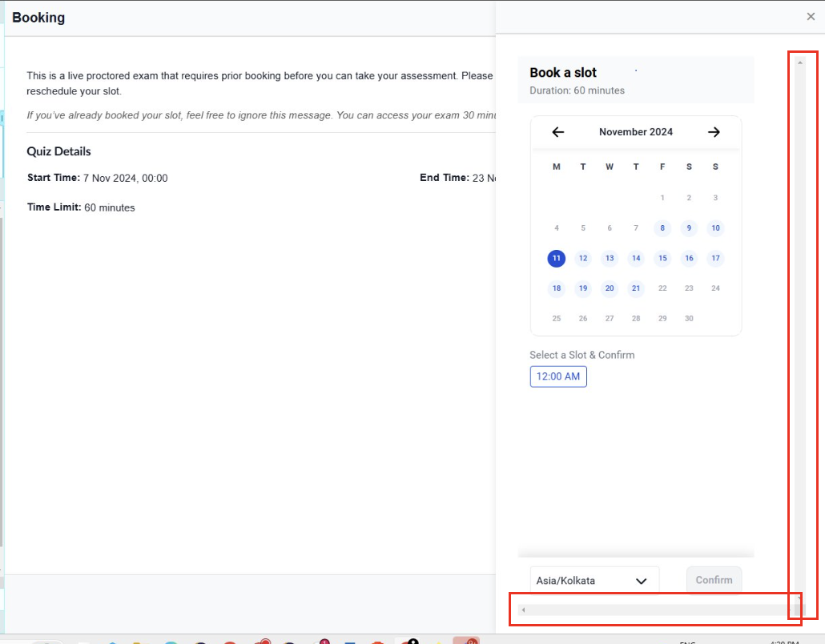Screen dimensions: 825x644
Task: Click disabled date 22 in calendar
Action: 662,288
